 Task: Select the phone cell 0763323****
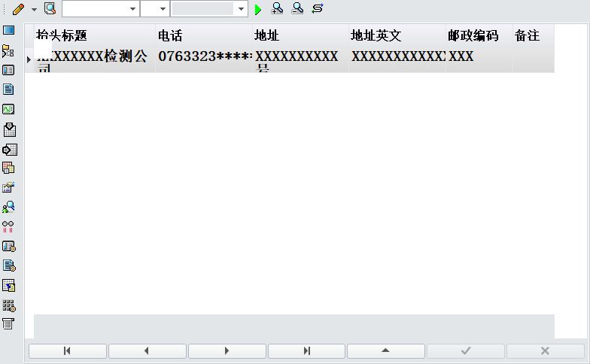pos(203,60)
